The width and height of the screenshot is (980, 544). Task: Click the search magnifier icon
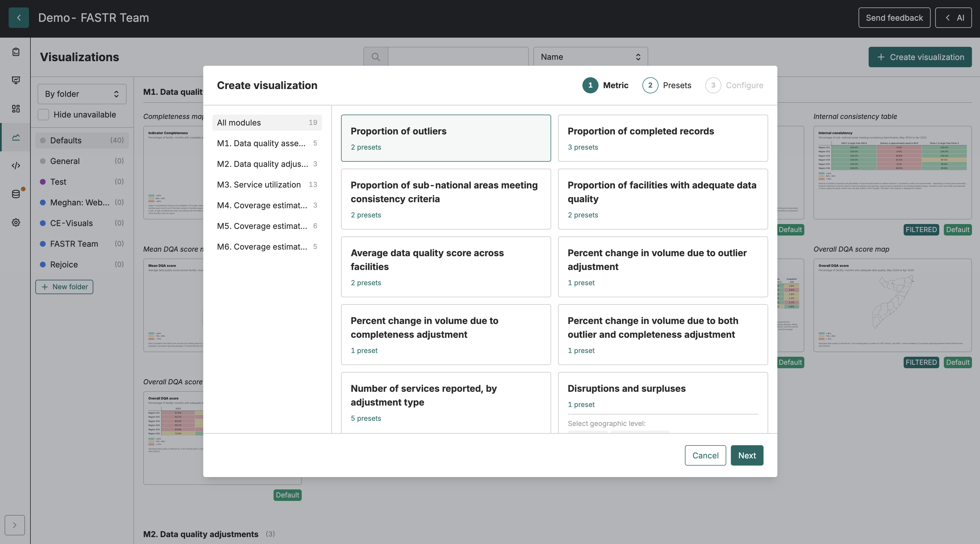pos(375,57)
